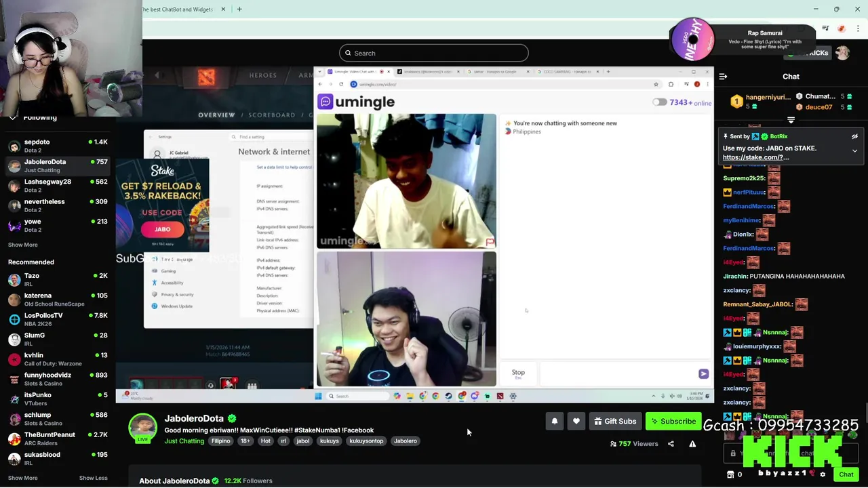Expand the pinned message chevron
Viewport: 868px width, 488px height.
point(854,150)
